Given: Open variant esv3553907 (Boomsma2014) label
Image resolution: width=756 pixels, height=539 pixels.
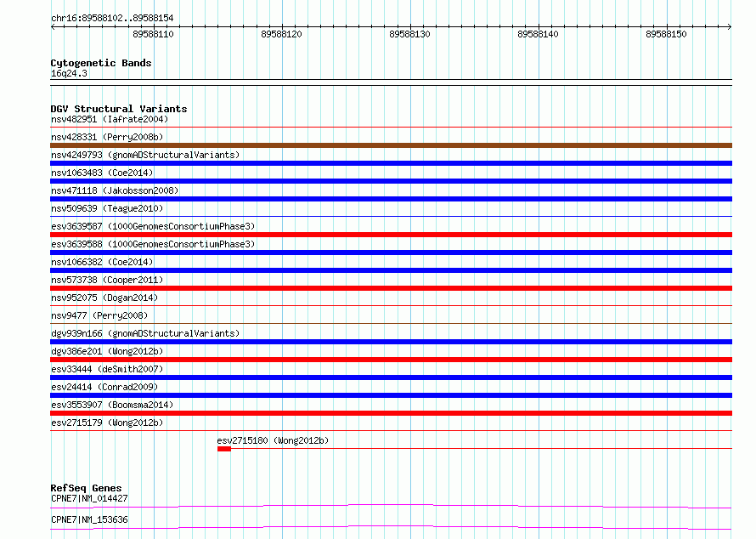Looking at the screenshot, I should (112, 405).
